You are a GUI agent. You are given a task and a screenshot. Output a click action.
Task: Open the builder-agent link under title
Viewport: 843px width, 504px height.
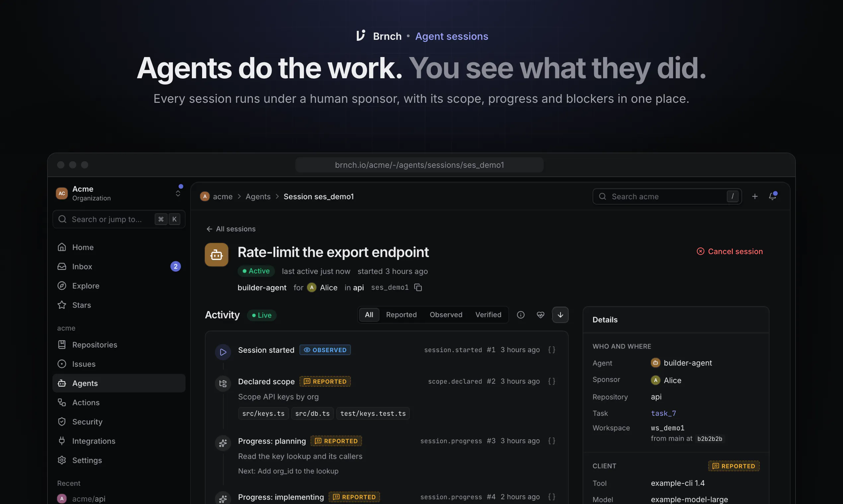[262, 288]
